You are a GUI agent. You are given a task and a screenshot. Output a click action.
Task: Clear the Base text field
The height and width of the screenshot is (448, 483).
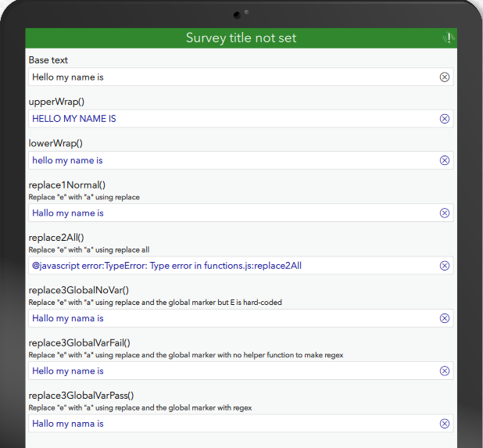445,77
